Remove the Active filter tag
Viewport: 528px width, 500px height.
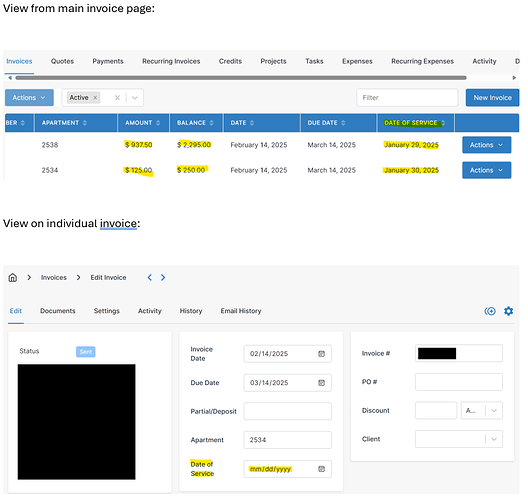point(95,98)
